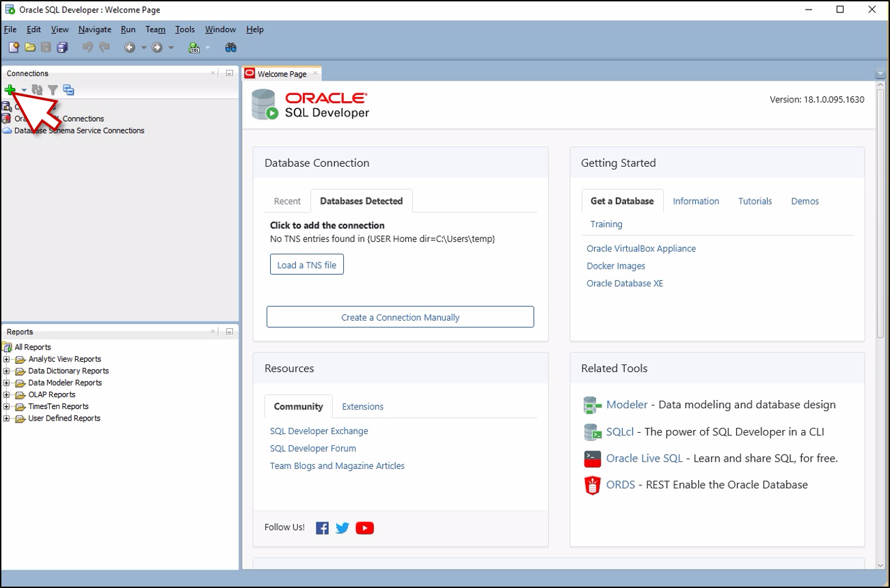Open Docker Images link
This screenshot has height=588, width=890.
(616, 266)
